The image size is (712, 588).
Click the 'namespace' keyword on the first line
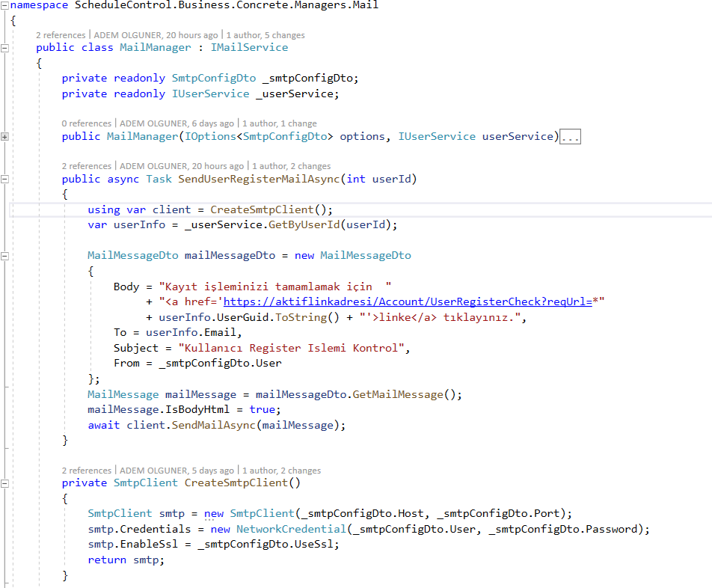39,5
